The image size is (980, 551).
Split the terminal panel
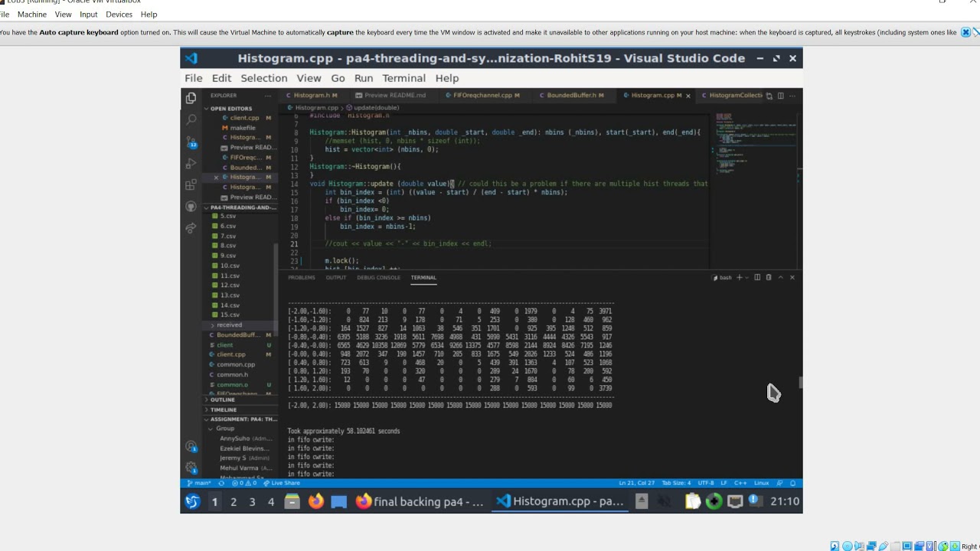757,278
